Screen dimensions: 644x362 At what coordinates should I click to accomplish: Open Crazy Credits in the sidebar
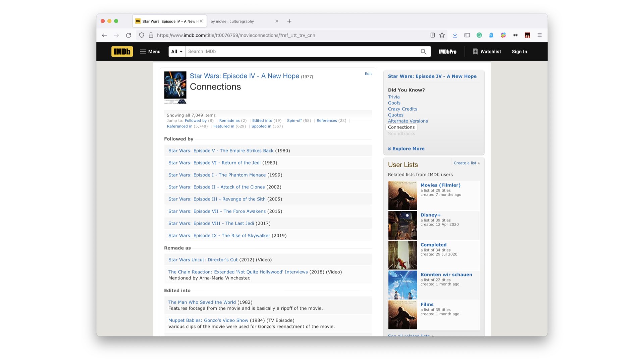tap(402, 109)
